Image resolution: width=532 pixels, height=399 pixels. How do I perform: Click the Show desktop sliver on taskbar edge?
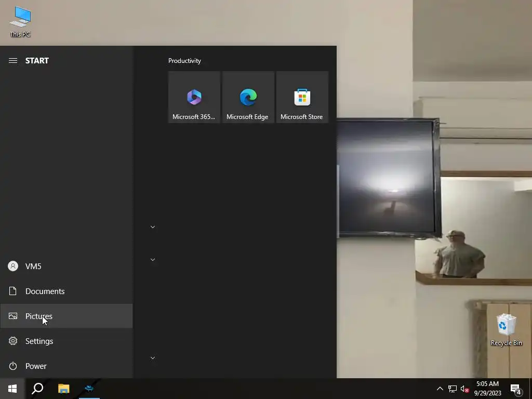pos(530,389)
